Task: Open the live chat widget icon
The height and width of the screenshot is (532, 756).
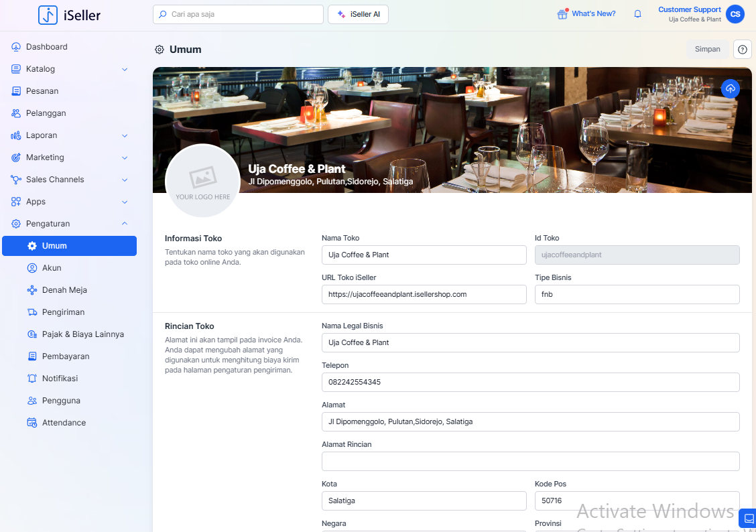Action: pos(749,519)
